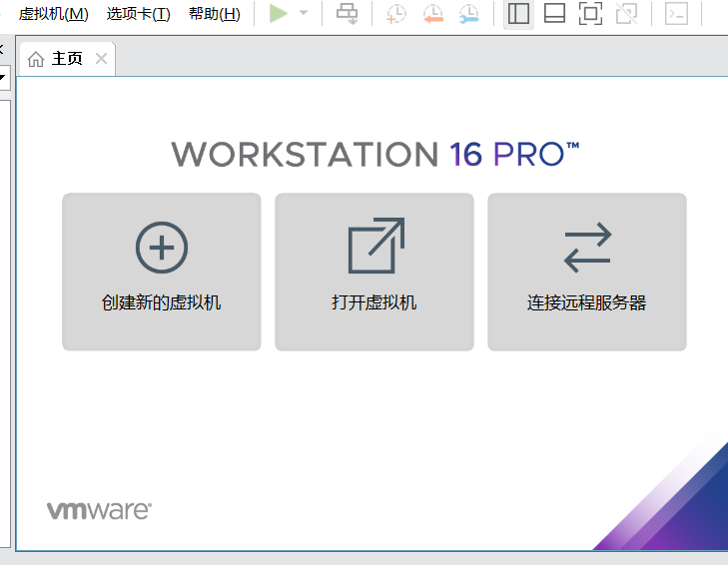Click the 打开虚拟机 tile
The height and width of the screenshot is (565, 728).
point(374,272)
